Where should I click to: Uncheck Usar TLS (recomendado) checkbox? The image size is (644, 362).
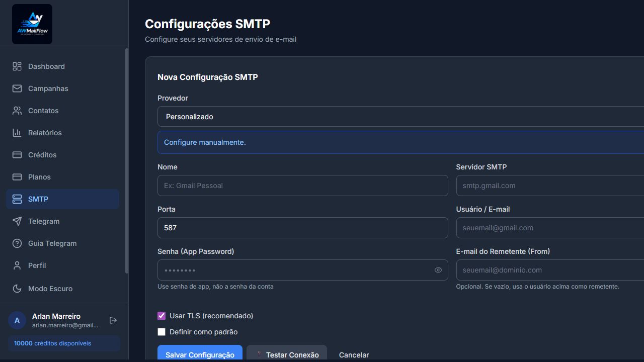coord(162,316)
